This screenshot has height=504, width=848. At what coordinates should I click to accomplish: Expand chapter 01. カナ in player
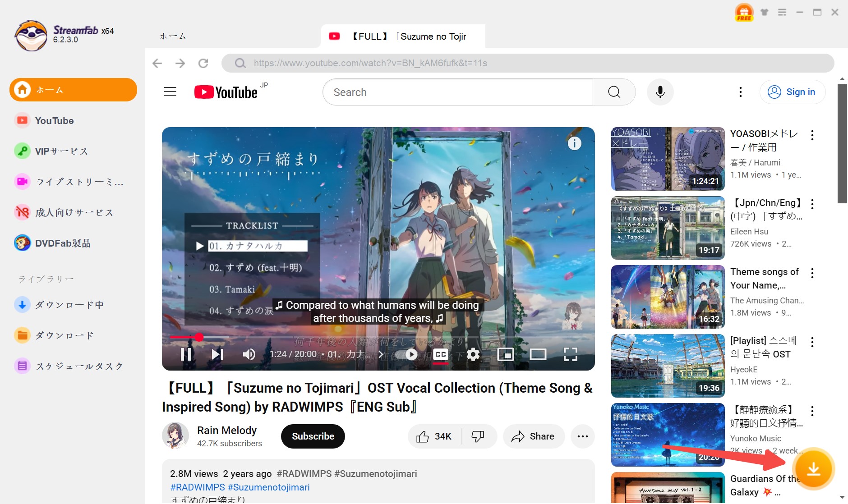coord(355,354)
